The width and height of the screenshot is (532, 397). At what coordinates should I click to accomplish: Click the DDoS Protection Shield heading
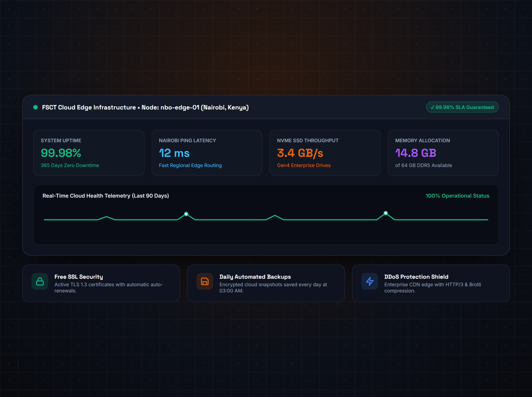(416, 277)
